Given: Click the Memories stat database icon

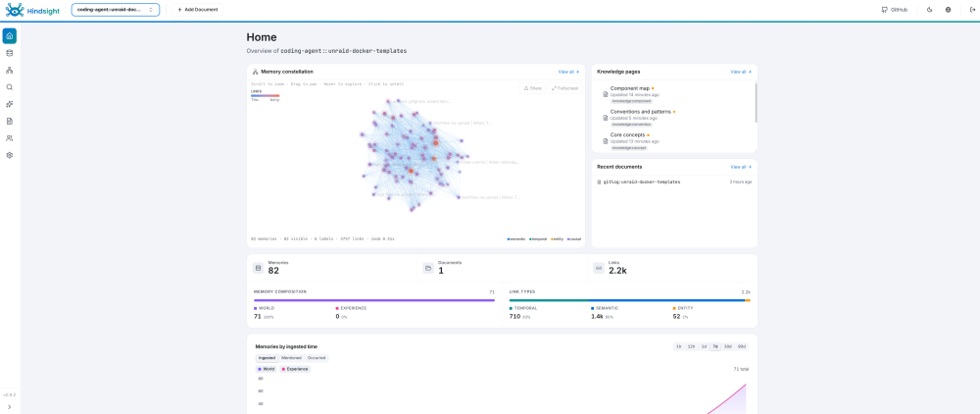Looking at the screenshot, I should point(258,268).
